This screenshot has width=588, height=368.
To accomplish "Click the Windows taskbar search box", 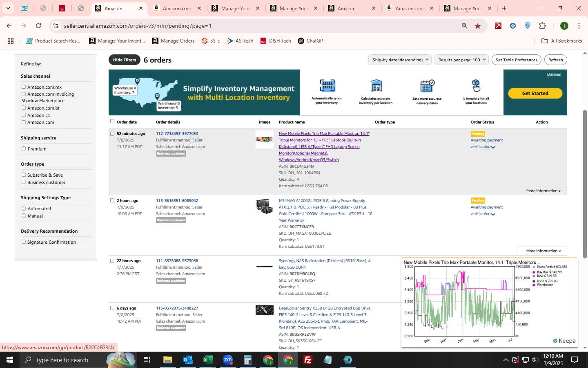I will [78, 360].
